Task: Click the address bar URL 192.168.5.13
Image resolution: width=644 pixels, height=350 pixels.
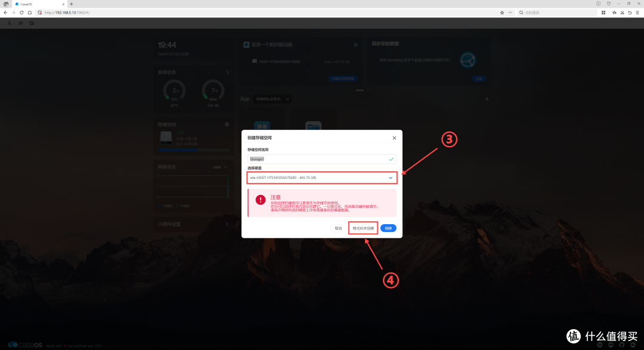Action: [x=67, y=13]
